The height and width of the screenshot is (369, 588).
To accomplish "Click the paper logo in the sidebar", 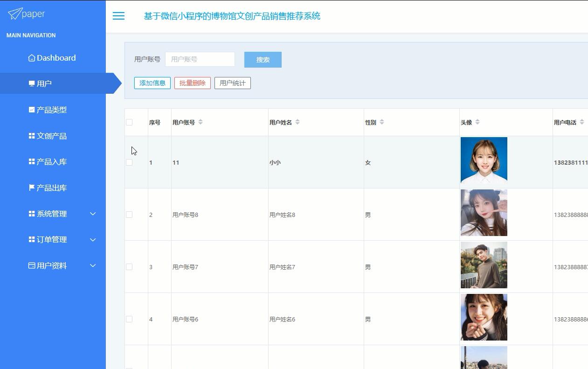I will (x=27, y=14).
